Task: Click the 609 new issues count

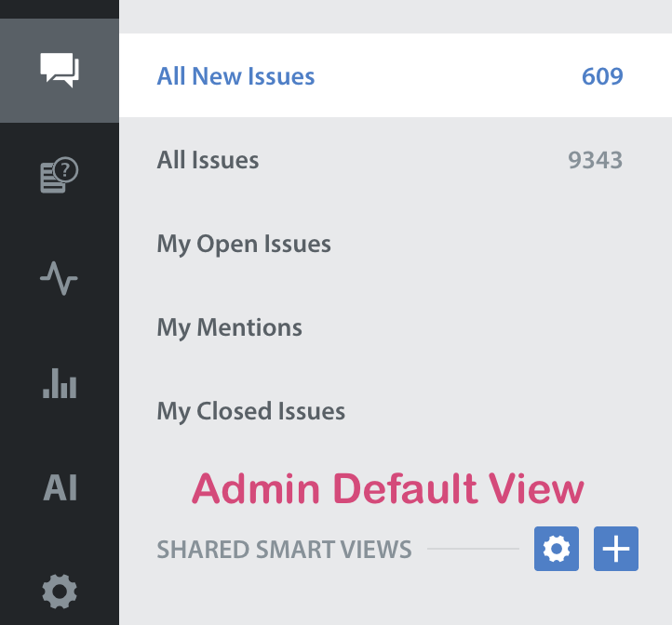Action: coord(602,76)
